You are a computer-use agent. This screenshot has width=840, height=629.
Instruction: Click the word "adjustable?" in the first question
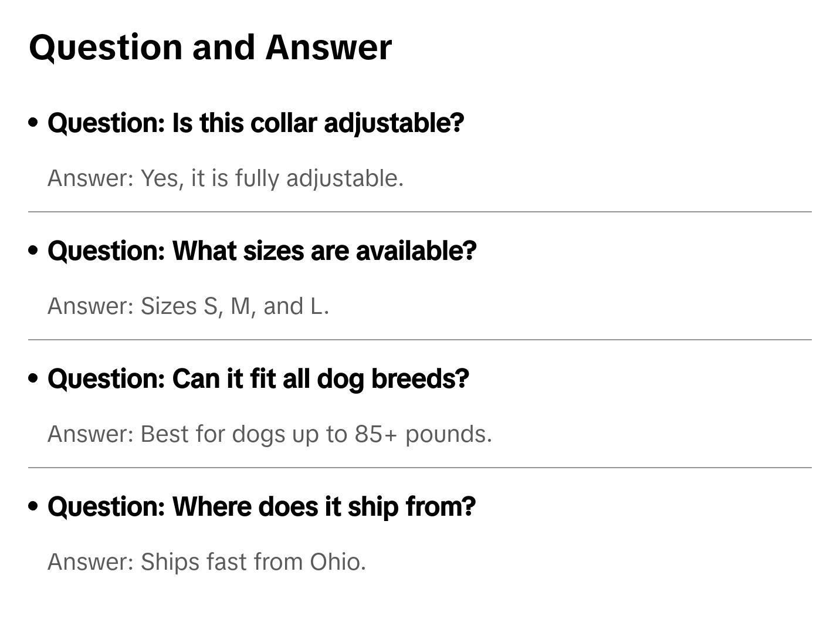394,123
